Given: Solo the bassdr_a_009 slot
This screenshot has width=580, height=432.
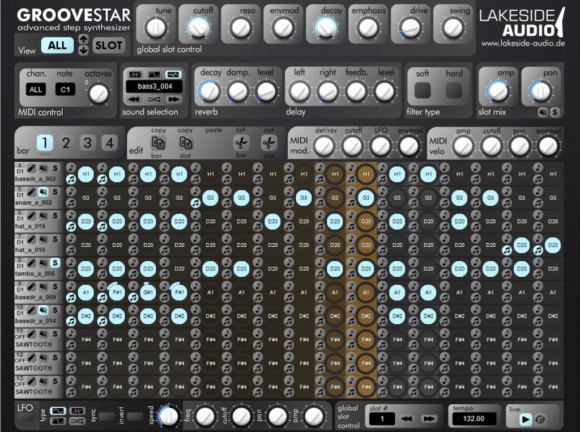Looking at the screenshot, I should pyautogui.click(x=55, y=287).
